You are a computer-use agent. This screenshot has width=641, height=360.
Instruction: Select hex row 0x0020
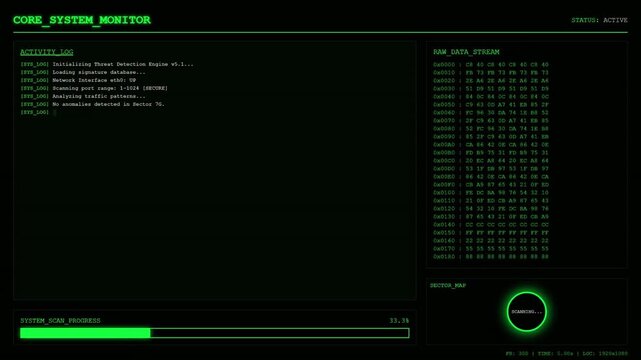point(491,80)
